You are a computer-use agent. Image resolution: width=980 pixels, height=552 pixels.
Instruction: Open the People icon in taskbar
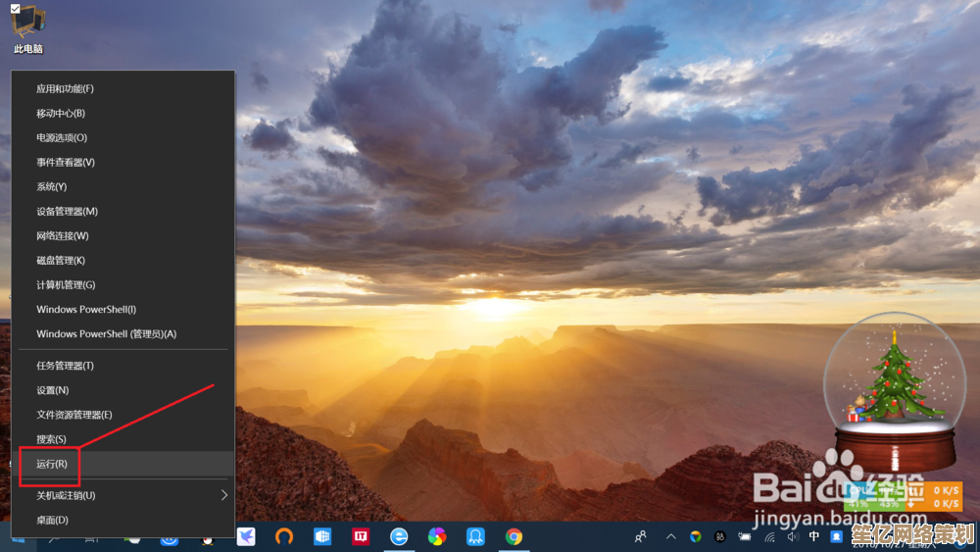[641, 536]
